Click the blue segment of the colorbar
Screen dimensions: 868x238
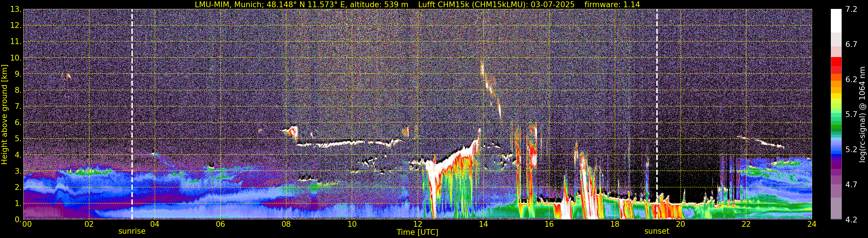pyautogui.click(x=836, y=155)
